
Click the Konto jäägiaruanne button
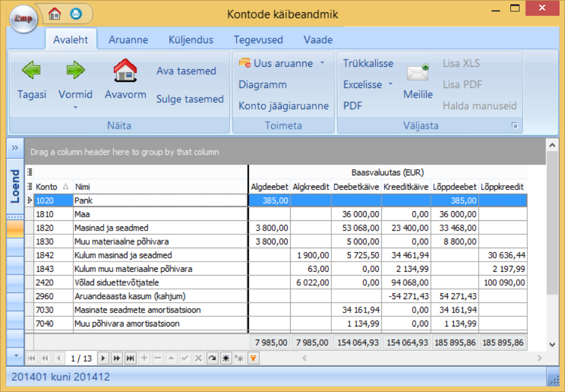click(x=283, y=106)
